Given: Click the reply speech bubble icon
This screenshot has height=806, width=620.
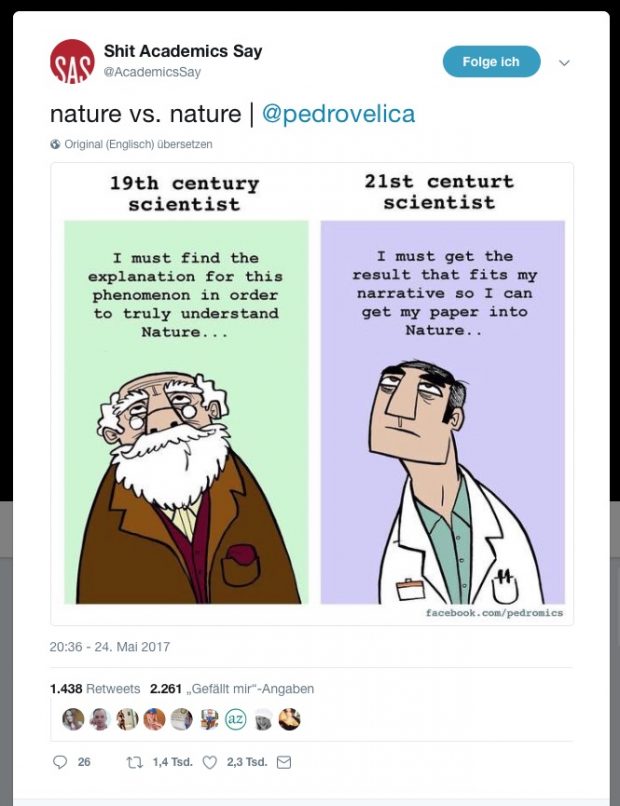Looking at the screenshot, I should (60, 762).
